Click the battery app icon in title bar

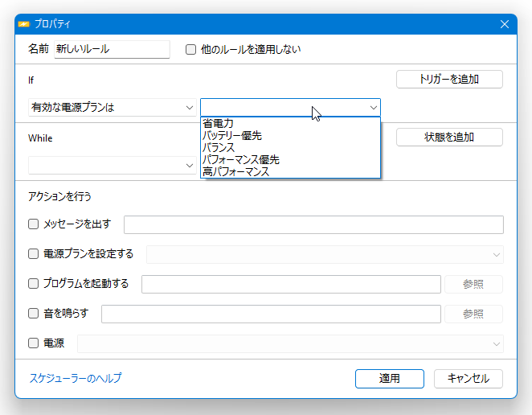(x=24, y=24)
